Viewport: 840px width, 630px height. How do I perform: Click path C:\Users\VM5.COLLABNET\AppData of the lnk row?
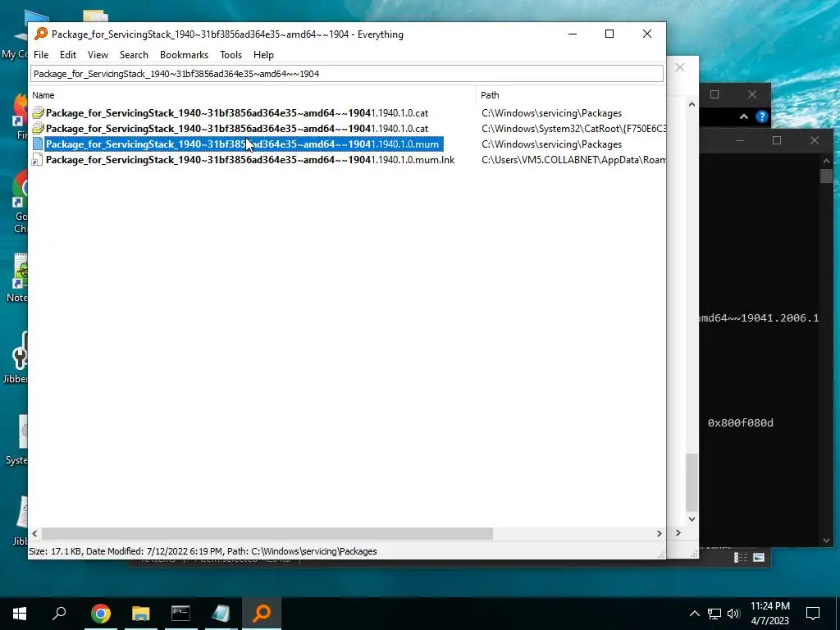[x=573, y=160]
